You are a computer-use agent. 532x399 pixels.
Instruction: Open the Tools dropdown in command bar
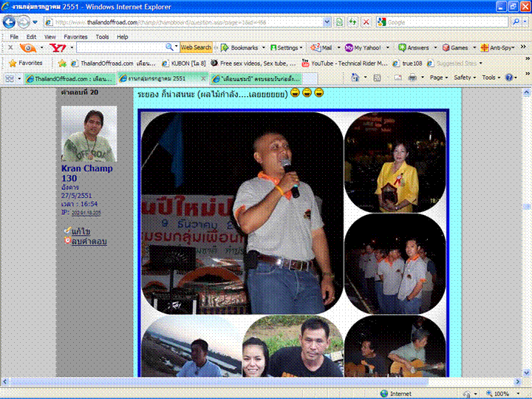(x=491, y=78)
